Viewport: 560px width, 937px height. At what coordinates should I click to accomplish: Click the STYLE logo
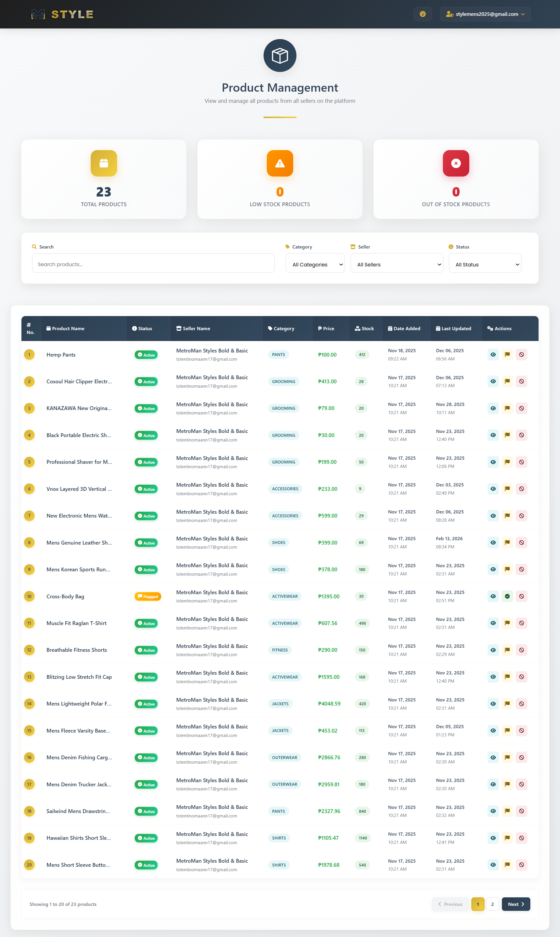(x=62, y=14)
